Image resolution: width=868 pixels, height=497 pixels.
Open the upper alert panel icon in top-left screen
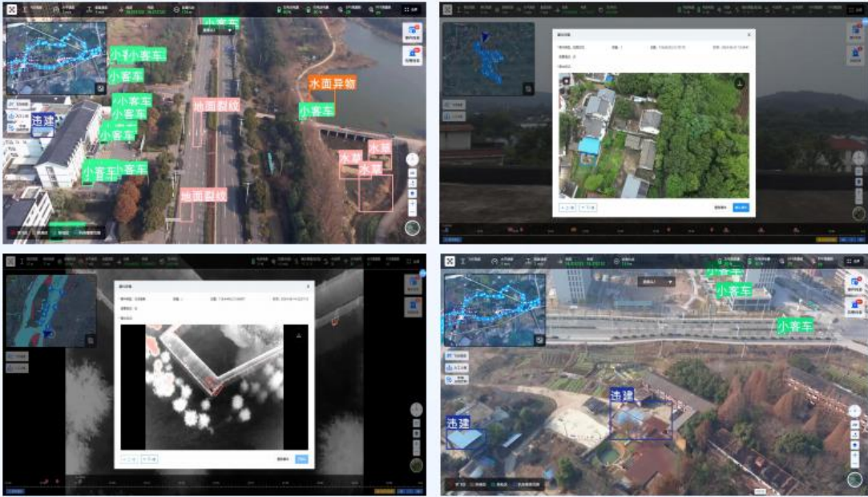[x=414, y=32]
